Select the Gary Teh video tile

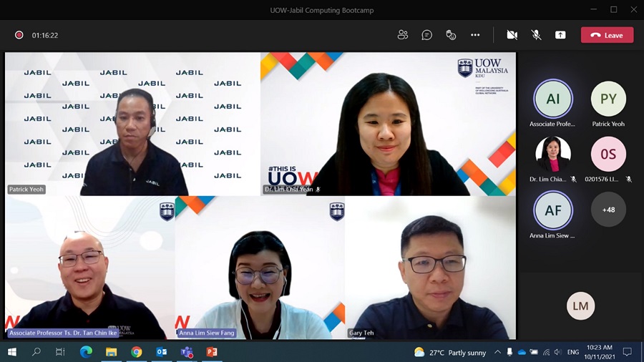tap(430, 268)
